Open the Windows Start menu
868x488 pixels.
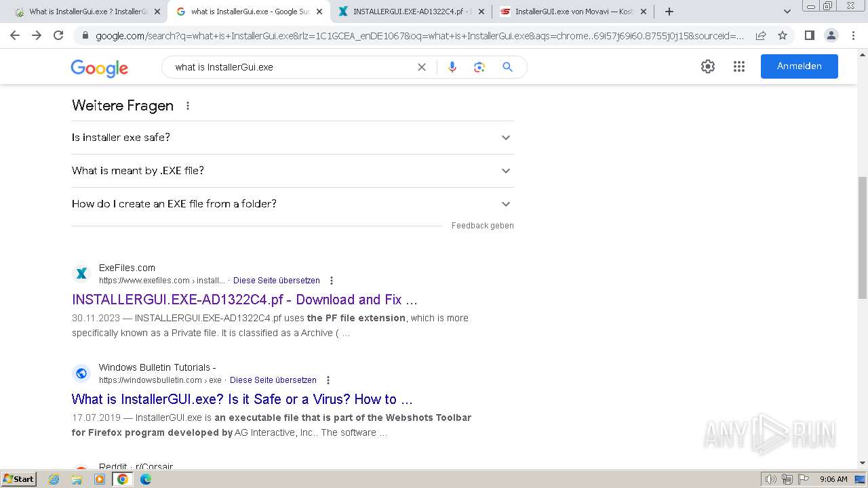[18, 479]
